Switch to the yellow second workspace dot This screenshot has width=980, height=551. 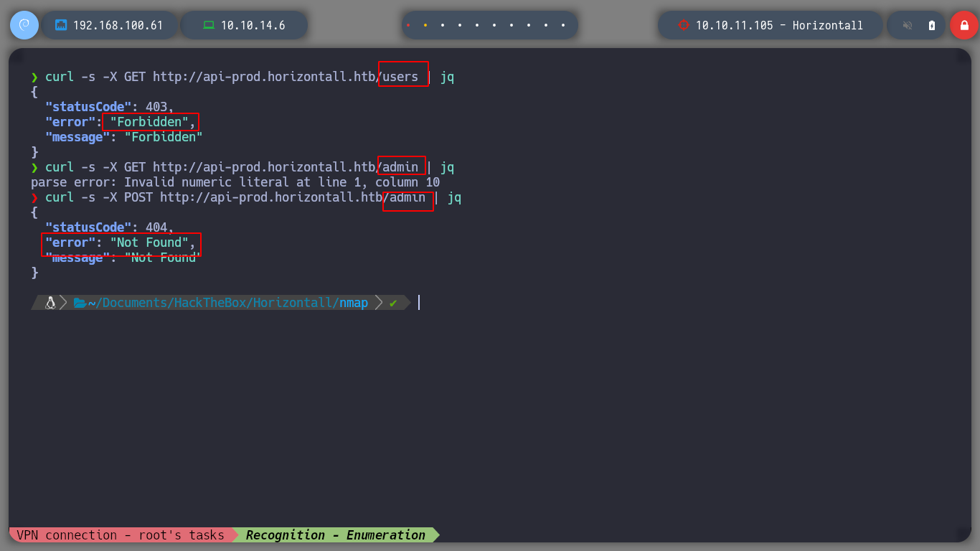425,25
